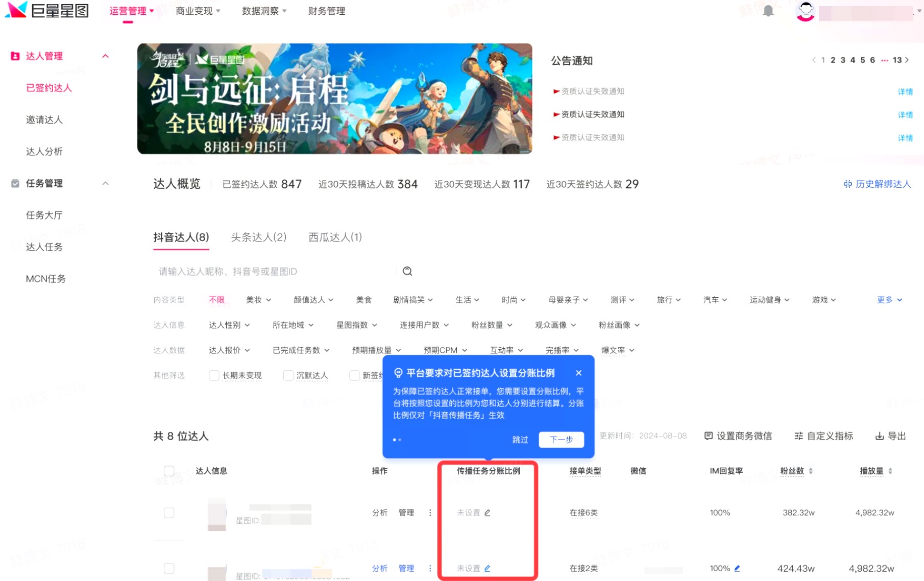Viewport: 924px width, 581px height.
Task: Open the 完播率 filter dropdown
Action: point(562,350)
